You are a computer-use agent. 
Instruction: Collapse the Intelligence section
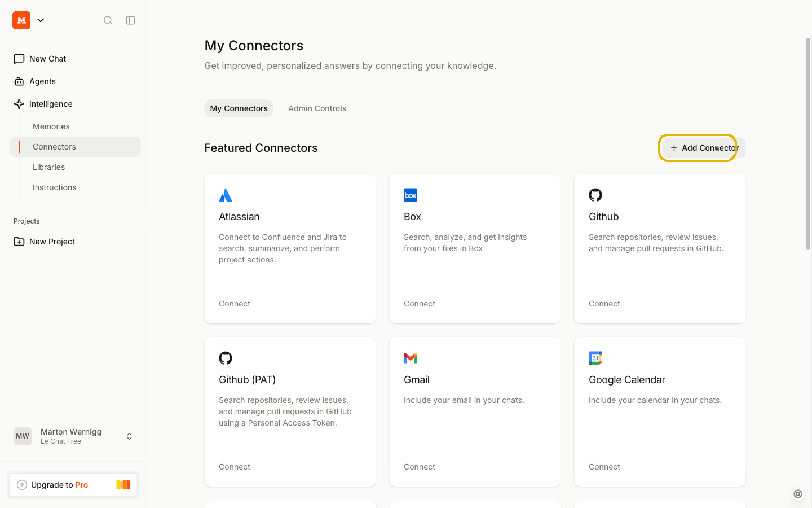51,104
